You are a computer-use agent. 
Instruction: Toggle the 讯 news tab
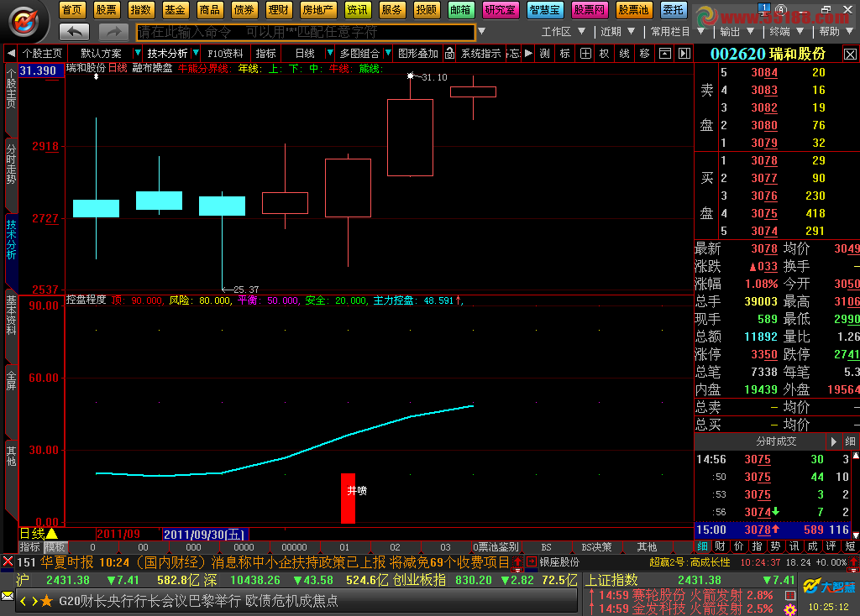794,546
